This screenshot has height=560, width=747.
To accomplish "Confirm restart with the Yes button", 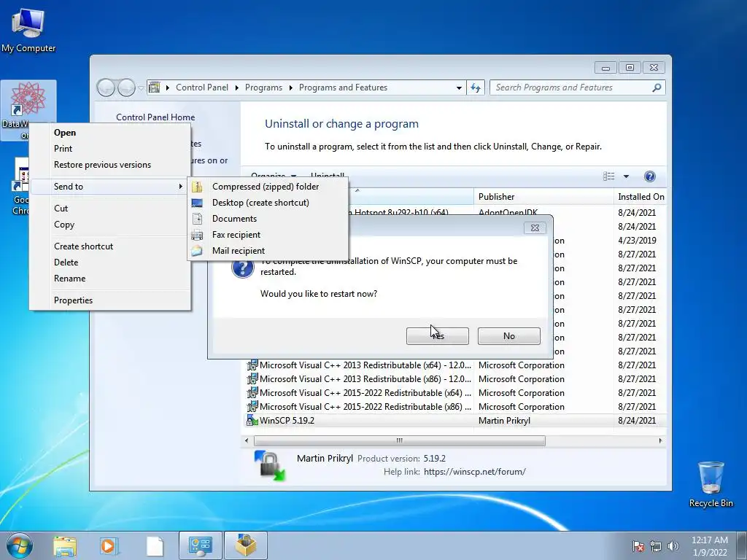I will coord(438,335).
